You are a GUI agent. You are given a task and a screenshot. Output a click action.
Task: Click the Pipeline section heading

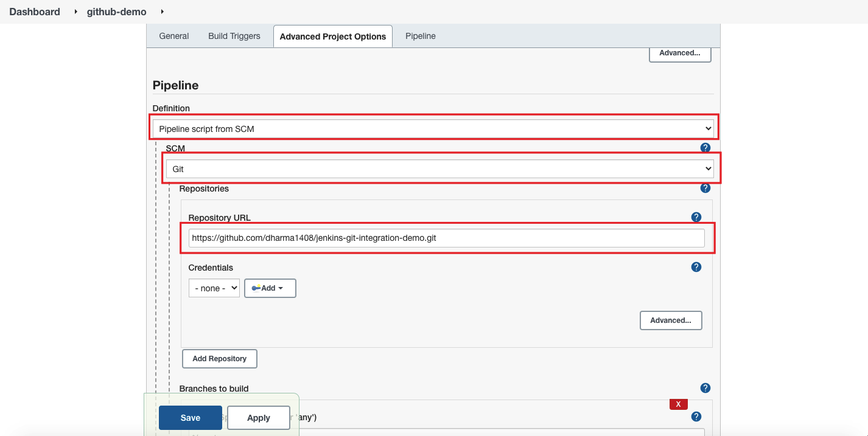[x=176, y=85]
